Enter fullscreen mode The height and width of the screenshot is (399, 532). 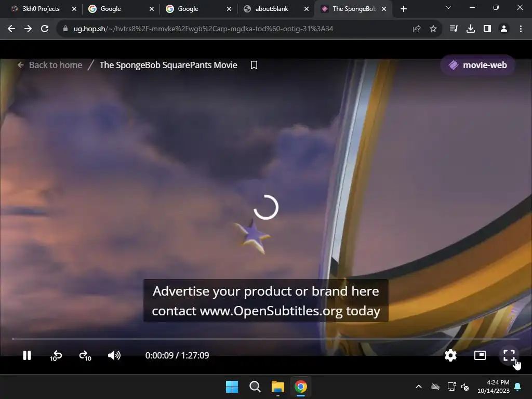click(x=509, y=355)
